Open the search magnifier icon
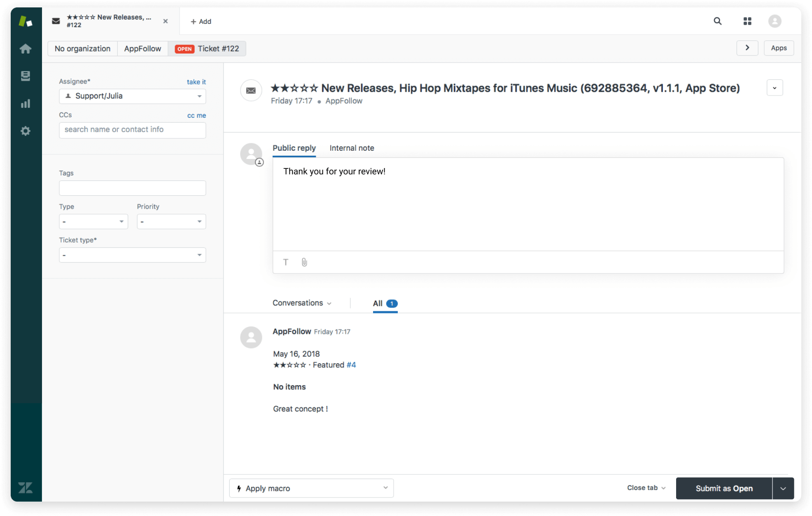Screen dimensions: 812x516 pyautogui.click(x=718, y=21)
